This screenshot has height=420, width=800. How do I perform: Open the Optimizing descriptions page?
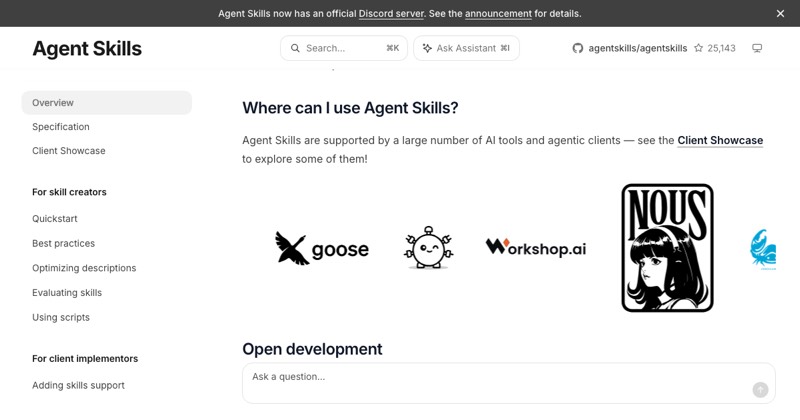point(84,268)
